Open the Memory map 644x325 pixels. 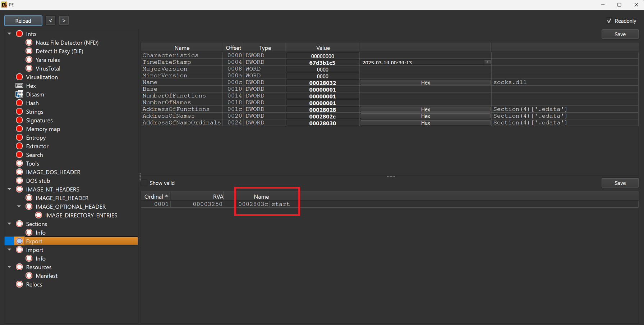tap(43, 129)
